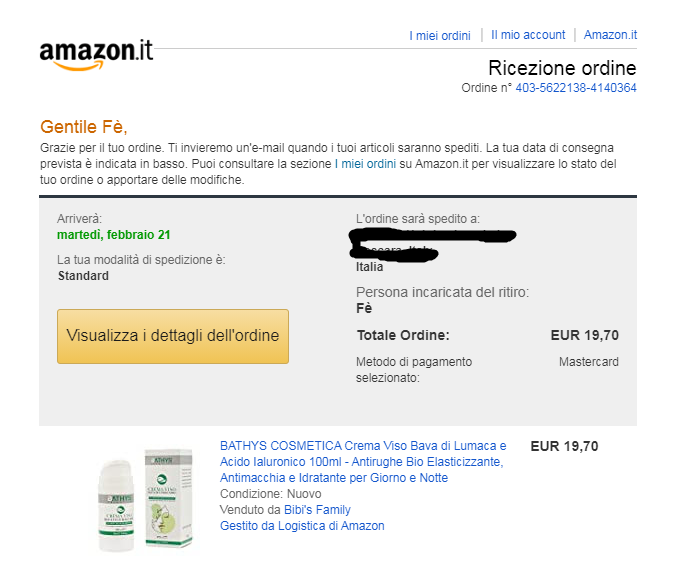Follow the inline I miei ordini link in the paragraph

point(365,164)
